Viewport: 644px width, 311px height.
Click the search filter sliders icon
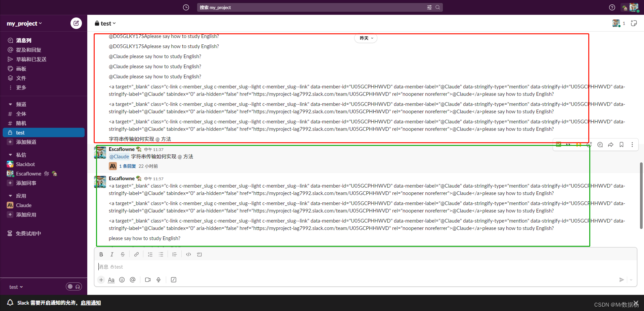(x=429, y=7)
